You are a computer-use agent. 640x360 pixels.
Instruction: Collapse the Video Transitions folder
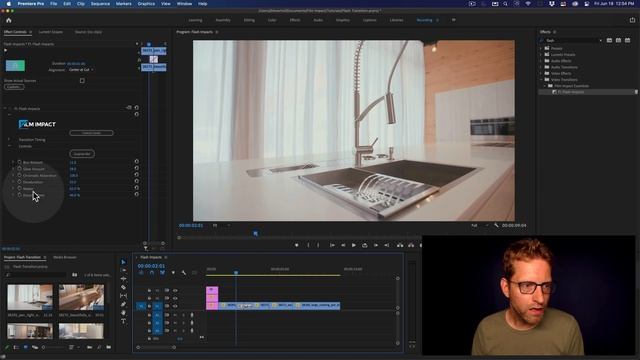click(x=542, y=80)
